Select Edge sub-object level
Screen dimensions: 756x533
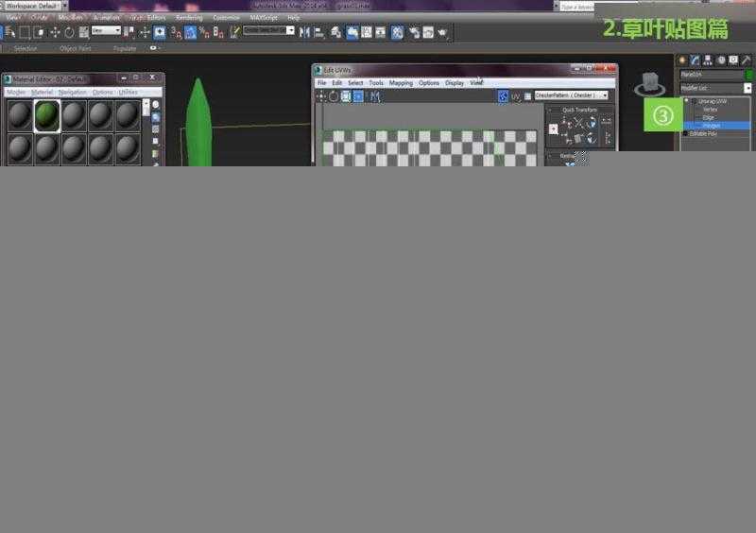(708, 118)
